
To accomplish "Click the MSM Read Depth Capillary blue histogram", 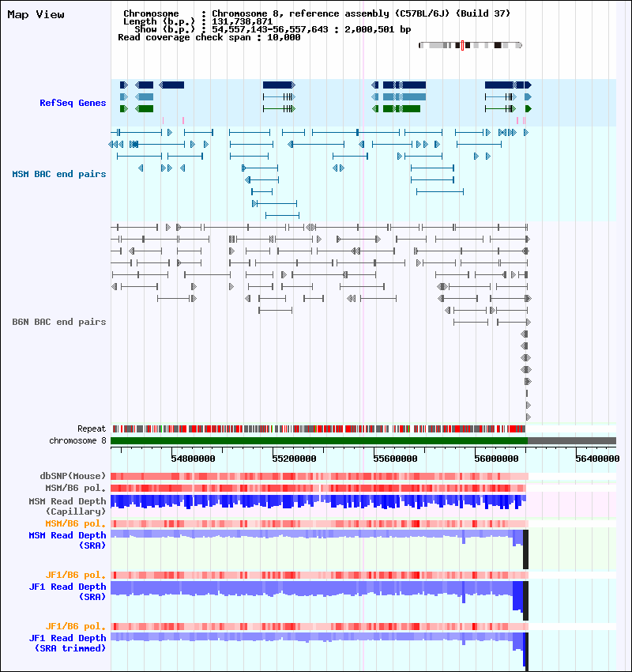I will pyautogui.click(x=318, y=502).
